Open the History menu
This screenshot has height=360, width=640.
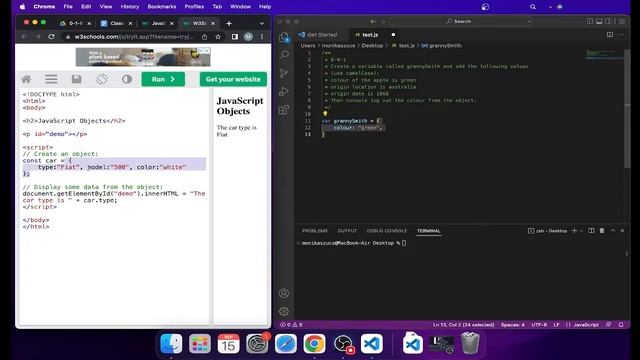click(x=130, y=7)
